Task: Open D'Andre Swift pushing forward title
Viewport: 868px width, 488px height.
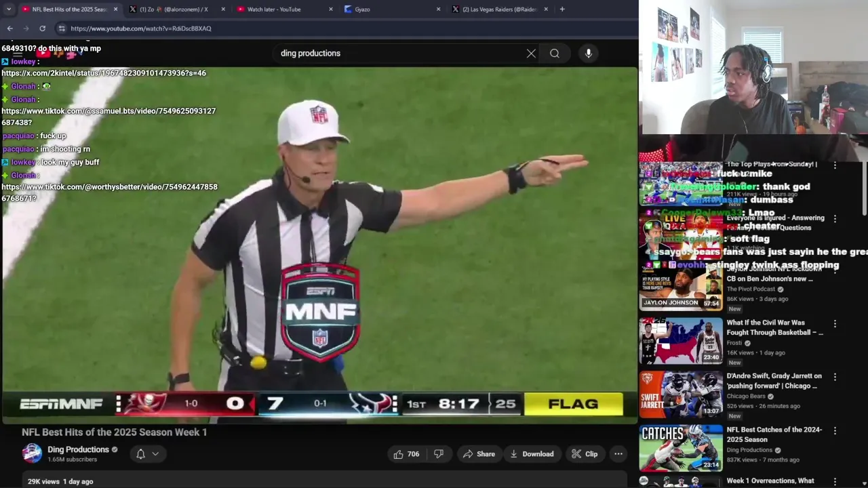Action: (x=774, y=381)
